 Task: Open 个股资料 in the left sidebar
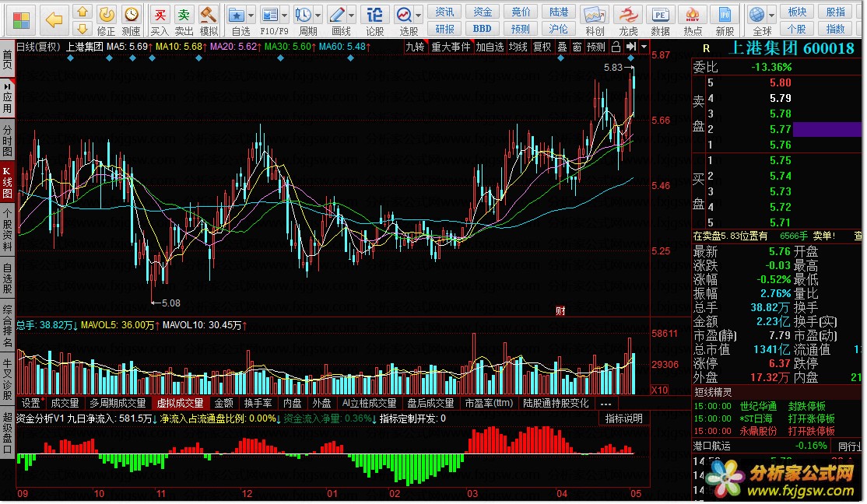tap(7, 230)
